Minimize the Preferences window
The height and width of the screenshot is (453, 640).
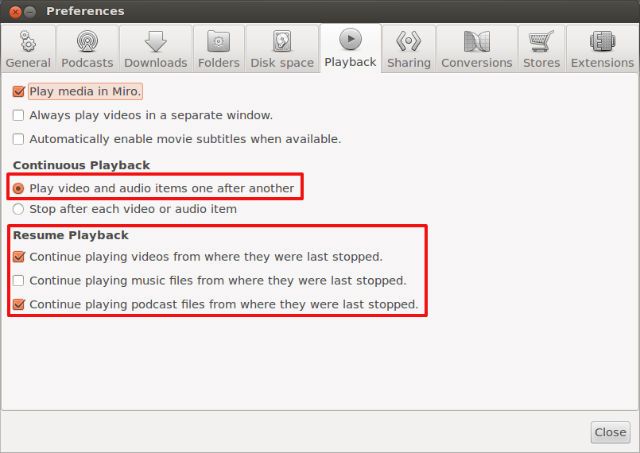pos(30,12)
